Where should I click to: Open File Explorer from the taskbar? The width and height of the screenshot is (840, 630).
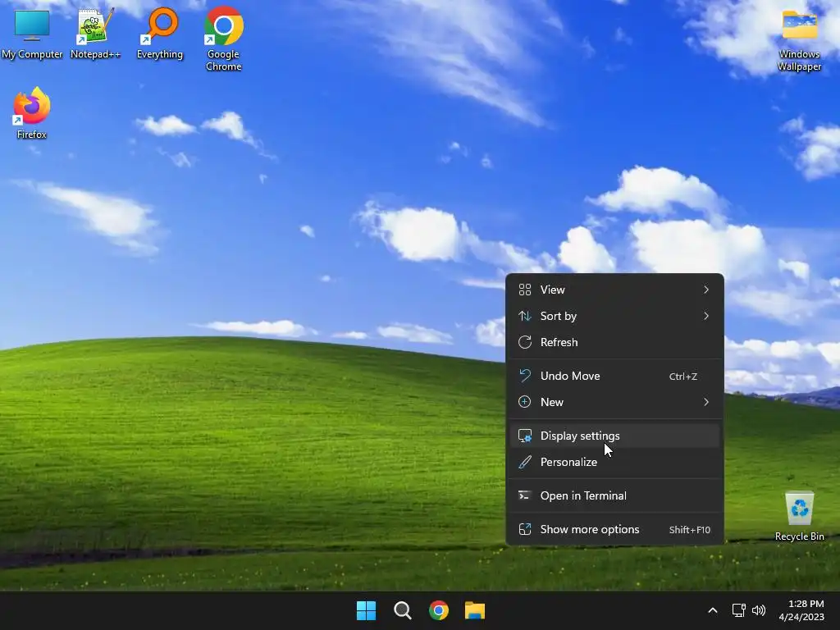pos(475,610)
